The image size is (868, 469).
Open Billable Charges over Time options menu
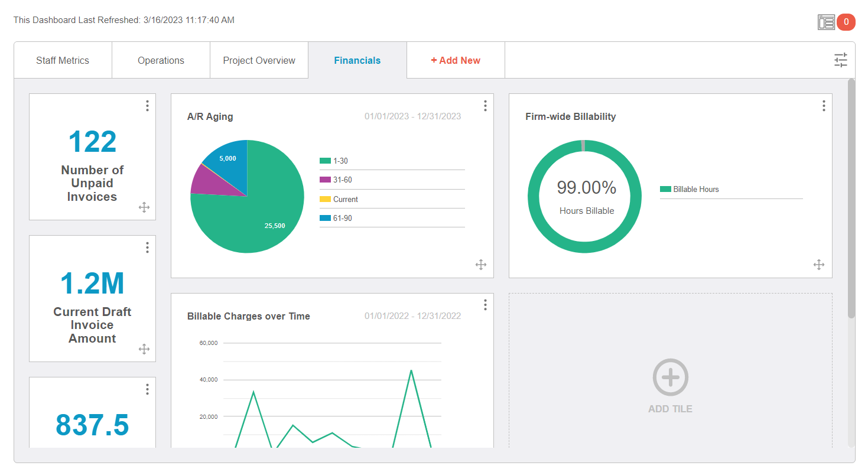tap(485, 305)
